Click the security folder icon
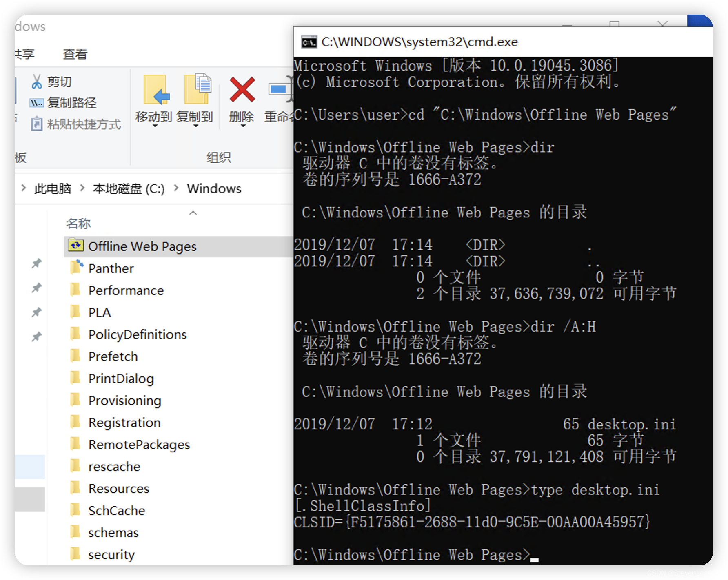 (75, 554)
